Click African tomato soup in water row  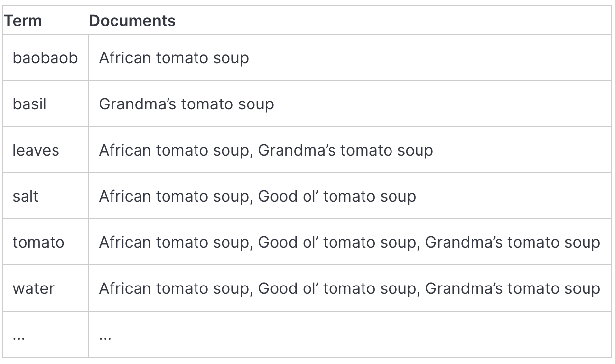point(174,288)
